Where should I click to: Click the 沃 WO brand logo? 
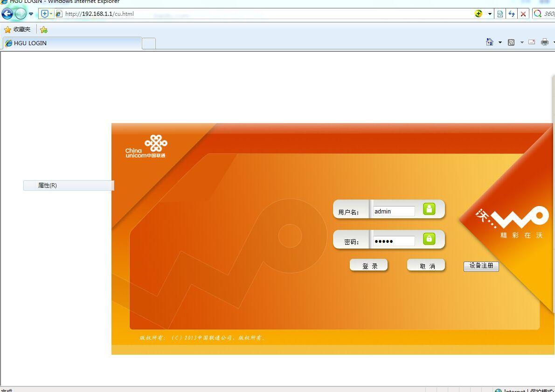coord(512,218)
